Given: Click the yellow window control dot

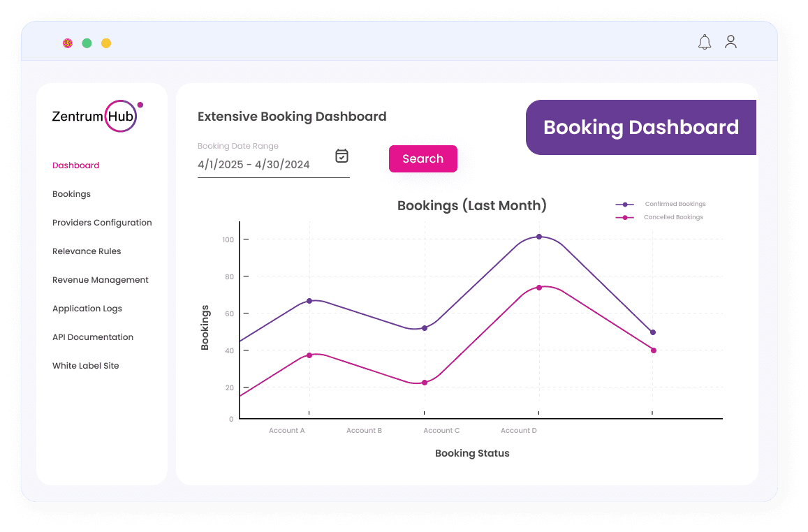Looking at the screenshot, I should pos(106,43).
